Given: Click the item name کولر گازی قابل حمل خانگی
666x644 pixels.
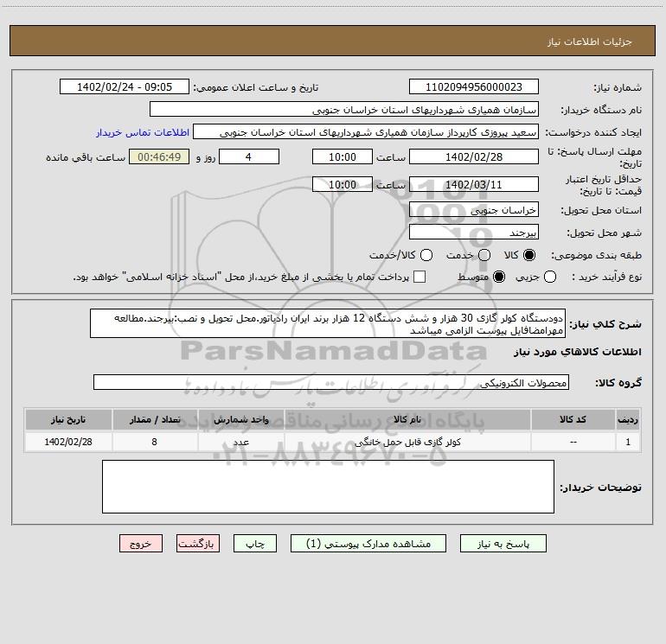Looking at the screenshot, I should 407,442.
